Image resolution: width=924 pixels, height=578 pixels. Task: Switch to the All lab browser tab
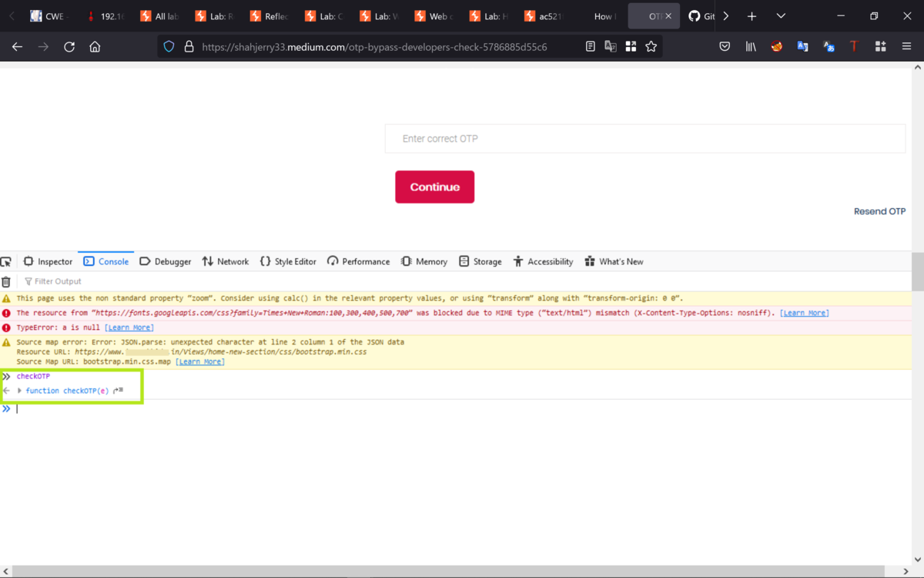click(x=160, y=16)
